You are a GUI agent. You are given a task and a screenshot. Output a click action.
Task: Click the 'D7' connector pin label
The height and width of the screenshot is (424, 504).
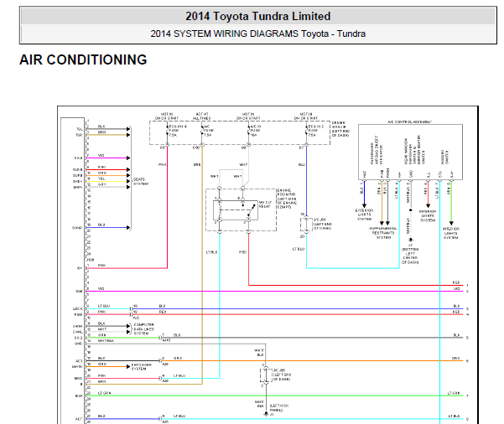301,147
